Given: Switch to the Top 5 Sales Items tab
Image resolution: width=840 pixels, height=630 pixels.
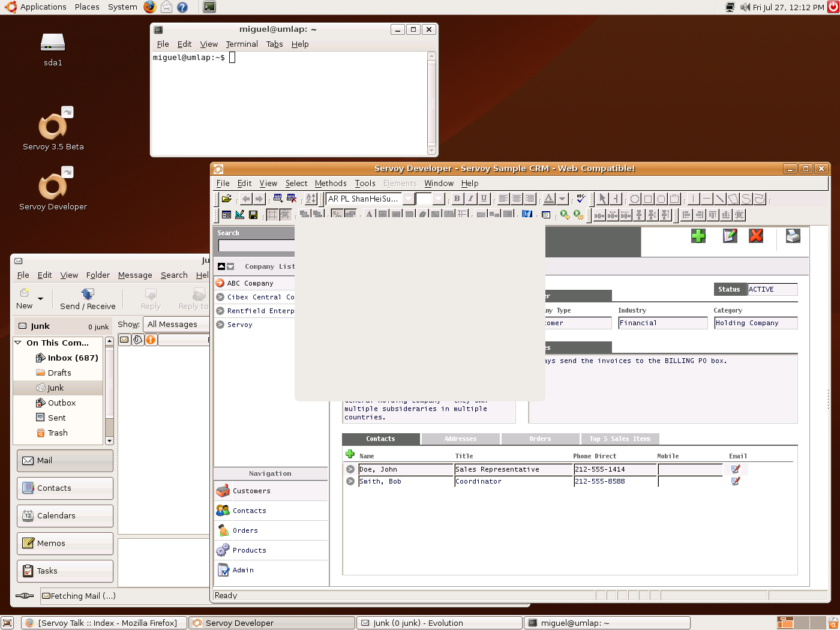Looking at the screenshot, I should click(620, 439).
